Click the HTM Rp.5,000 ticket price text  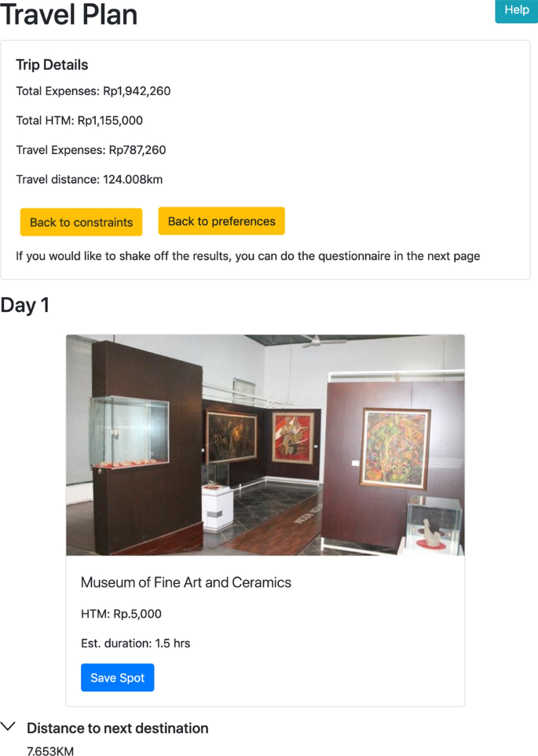pyautogui.click(x=121, y=614)
